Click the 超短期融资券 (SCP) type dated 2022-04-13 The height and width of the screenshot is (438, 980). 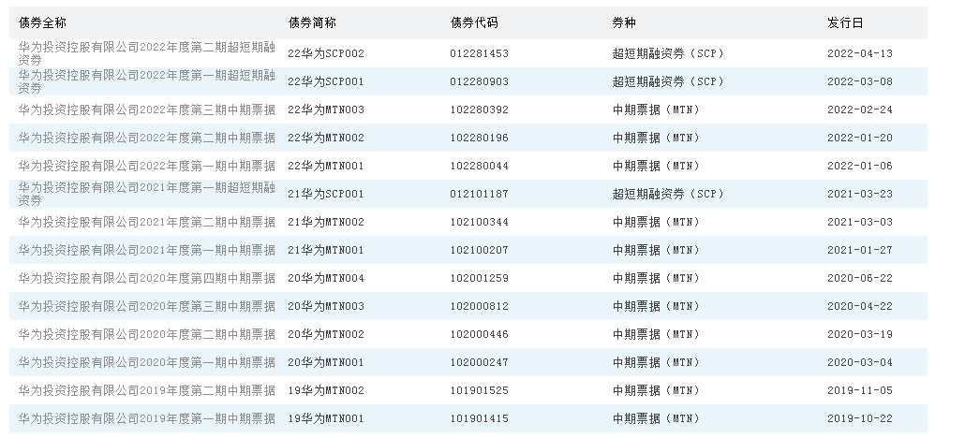click(668, 53)
